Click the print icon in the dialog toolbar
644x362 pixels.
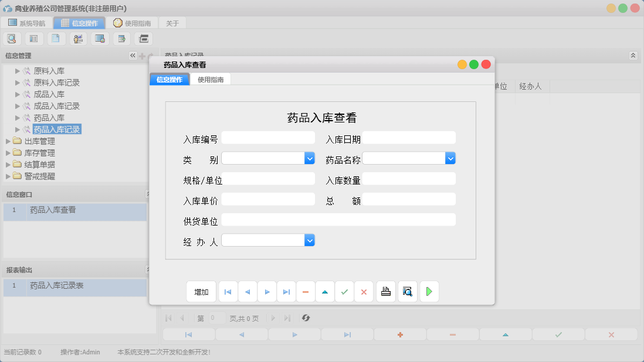(385, 291)
